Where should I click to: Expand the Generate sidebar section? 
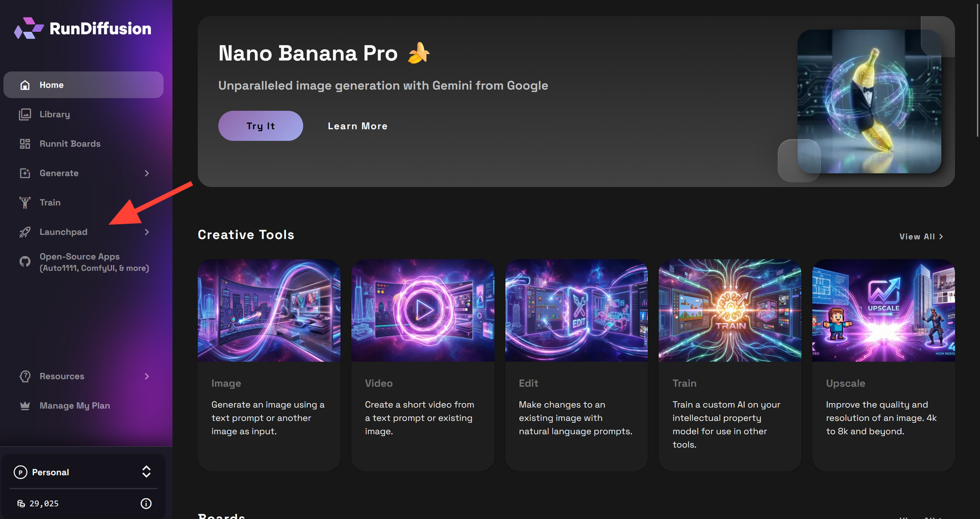147,173
